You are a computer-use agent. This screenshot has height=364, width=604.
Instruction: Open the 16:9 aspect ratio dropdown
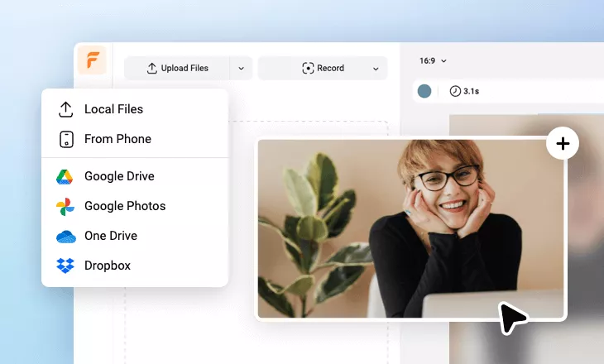[433, 60]
